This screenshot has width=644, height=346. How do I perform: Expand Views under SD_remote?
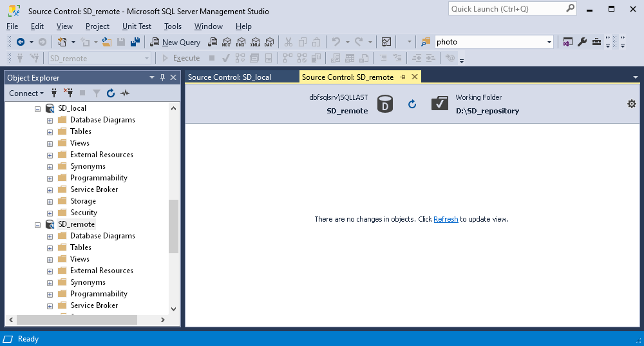point(50,260)
